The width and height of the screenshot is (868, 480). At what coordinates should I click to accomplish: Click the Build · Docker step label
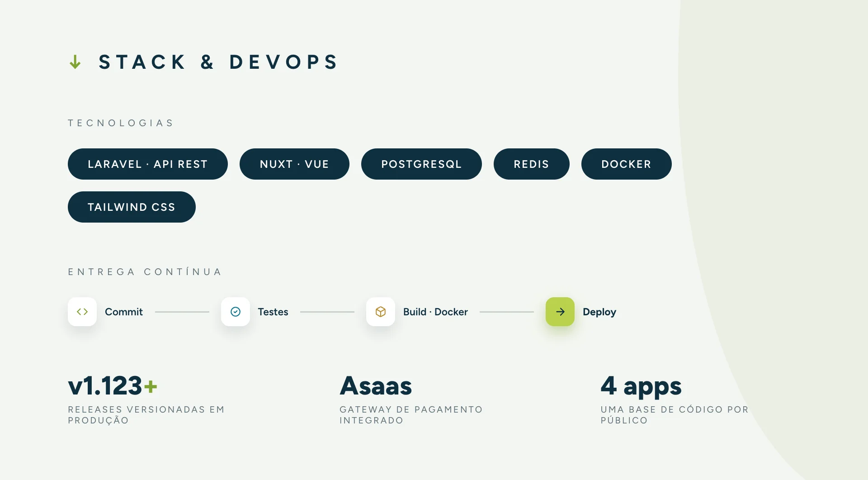click(435, 312)
